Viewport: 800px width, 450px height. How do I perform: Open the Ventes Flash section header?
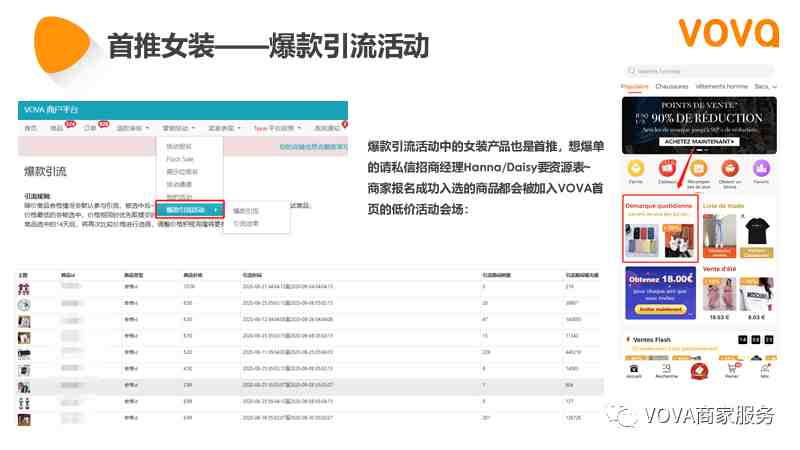[x=652, y=340]
